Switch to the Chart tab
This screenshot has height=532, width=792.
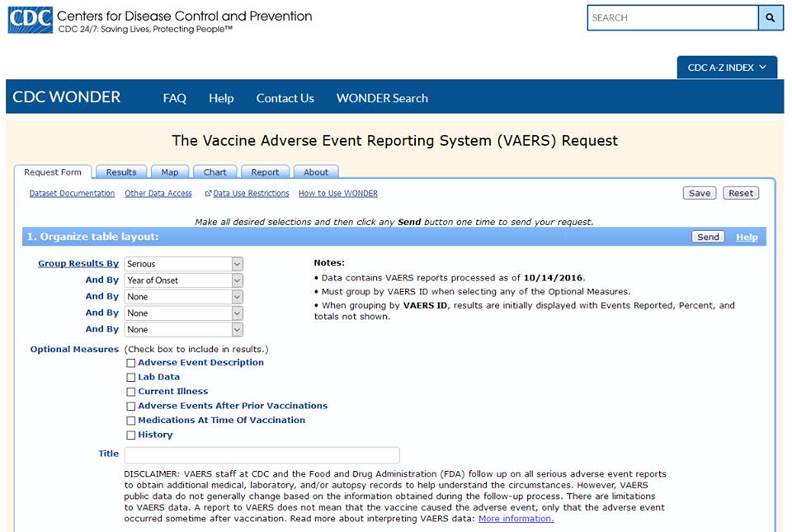(x=214, y=172)
